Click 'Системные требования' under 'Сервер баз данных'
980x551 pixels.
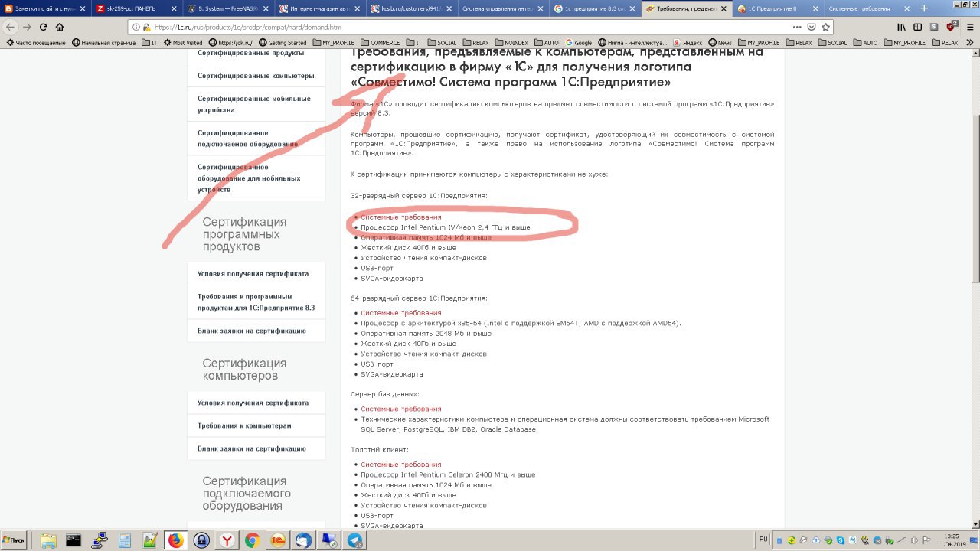pyautogui.click(x=401, y=409)
